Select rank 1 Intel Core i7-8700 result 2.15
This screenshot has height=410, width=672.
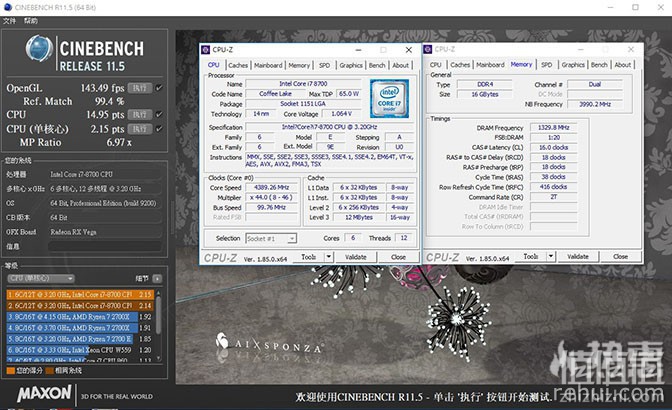(80, 295)
